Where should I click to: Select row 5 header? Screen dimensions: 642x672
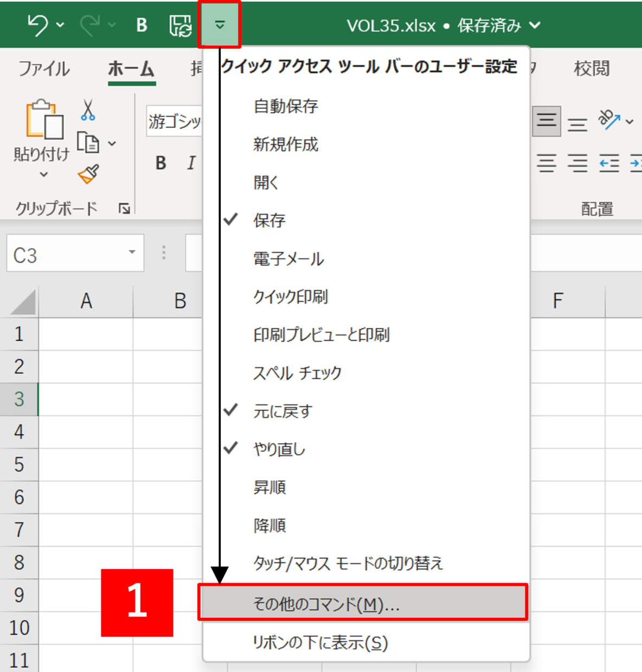click(x=19, y=465)
